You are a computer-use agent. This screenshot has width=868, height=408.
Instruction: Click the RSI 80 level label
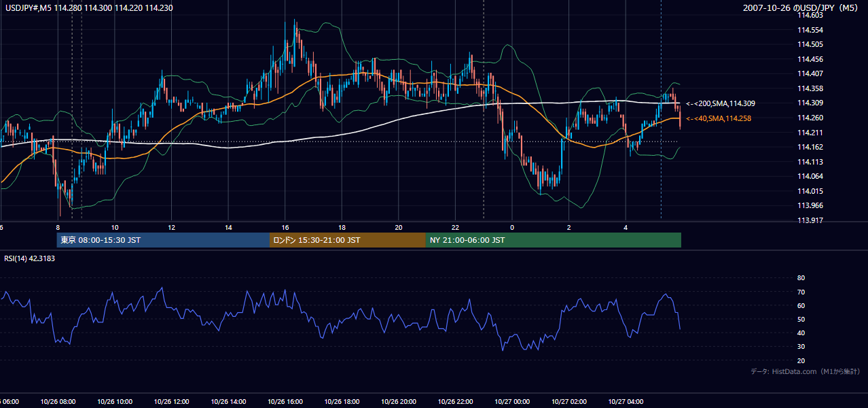tap(801, 278)
